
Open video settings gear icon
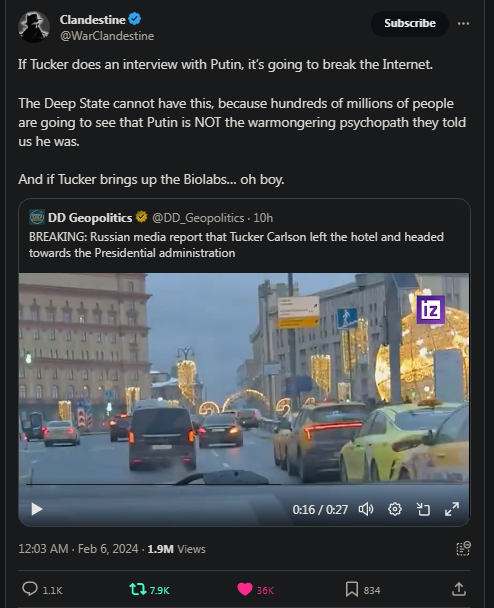point(395,509)
